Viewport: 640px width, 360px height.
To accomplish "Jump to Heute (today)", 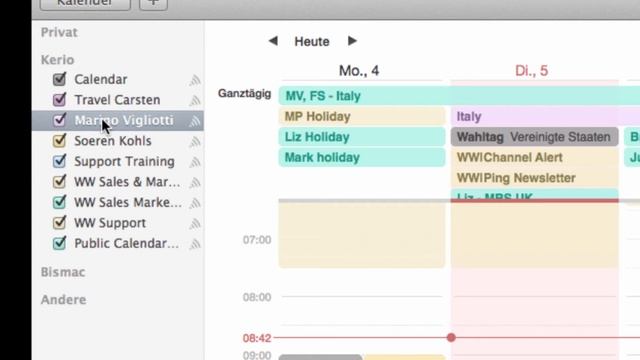I will click(312, 41).
